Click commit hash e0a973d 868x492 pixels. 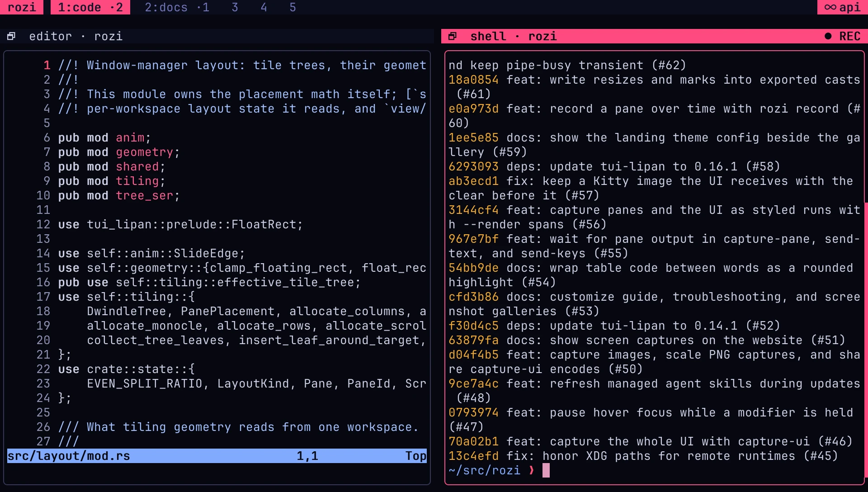(x=474, y=109)
